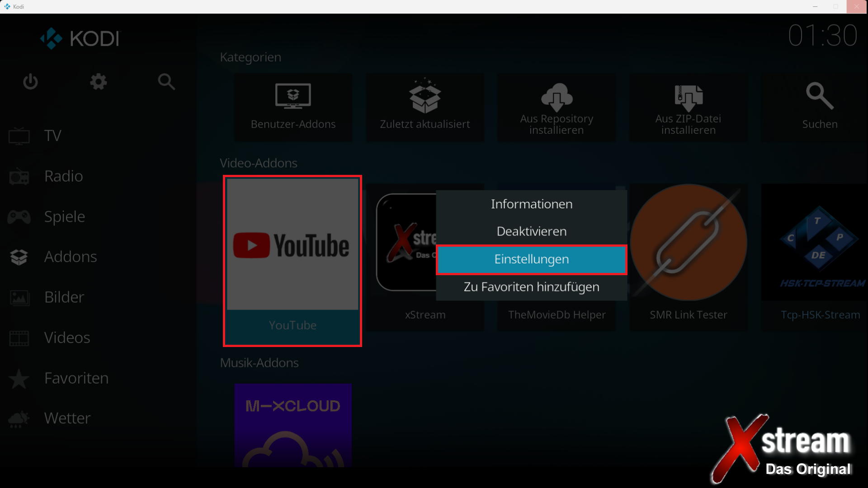Click the search magnifier in sidebar
868x488 pixels.
[x=166, y=82]
